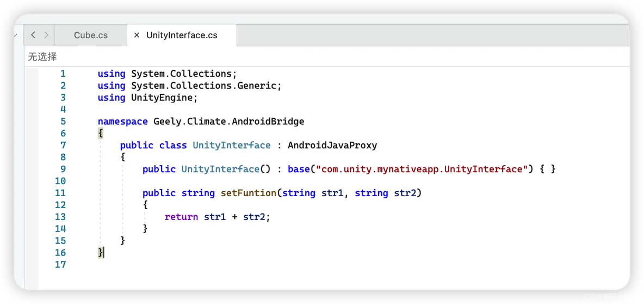Switch to the Cube.cs tab
This screenshot has width=644, height=304.
point(91,35)
